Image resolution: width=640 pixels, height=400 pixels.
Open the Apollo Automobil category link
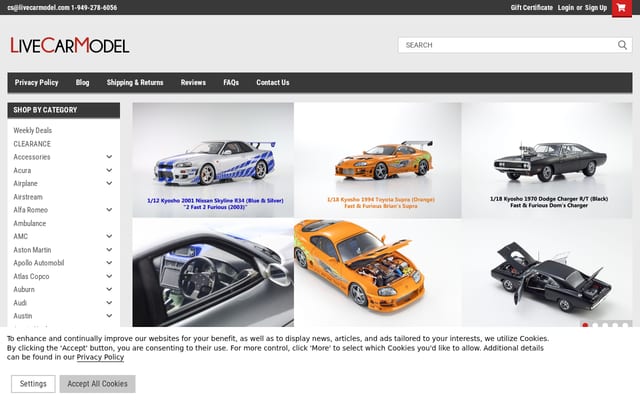(x=39, y=263)
